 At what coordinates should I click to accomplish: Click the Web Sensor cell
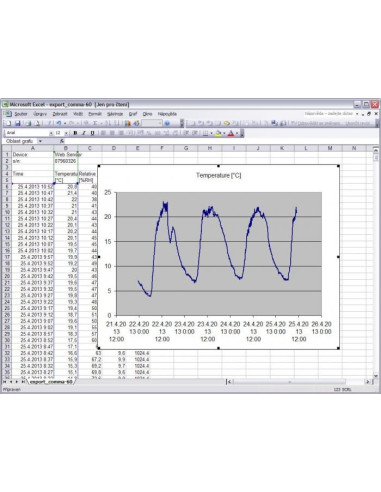coord(66,155)
